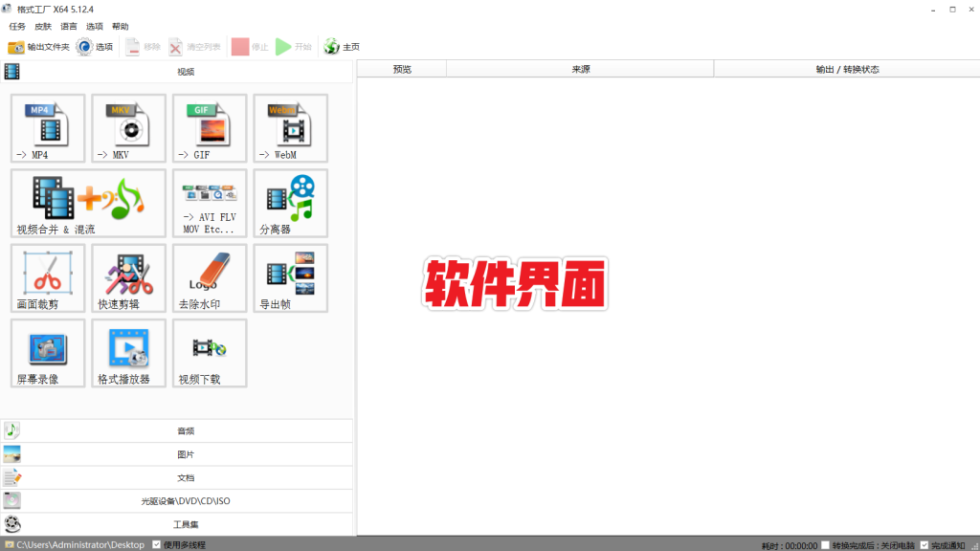Choose the MKV conversion tool
980x551 pixels.
tap(128, 128)
